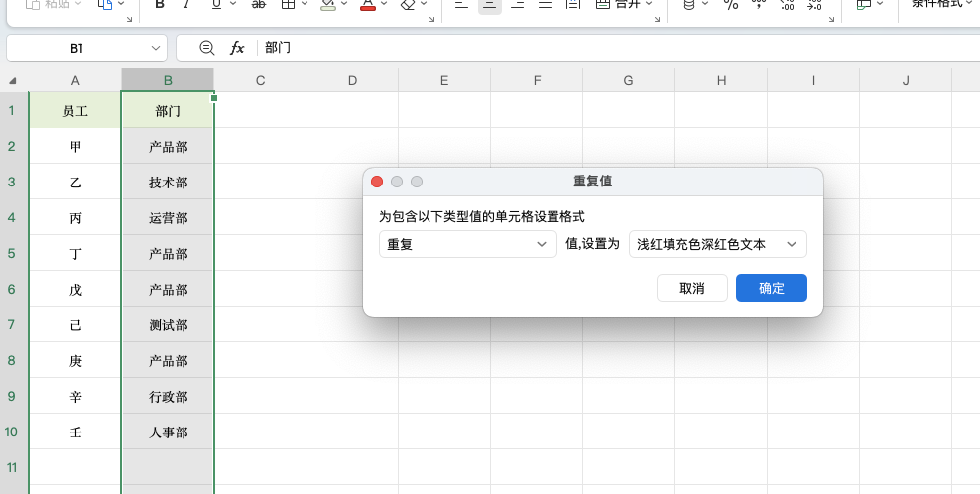Click the cell borders icon
The width and height of the screenshot is (980, 494).
pyautogui.click(x=288, y=4)
